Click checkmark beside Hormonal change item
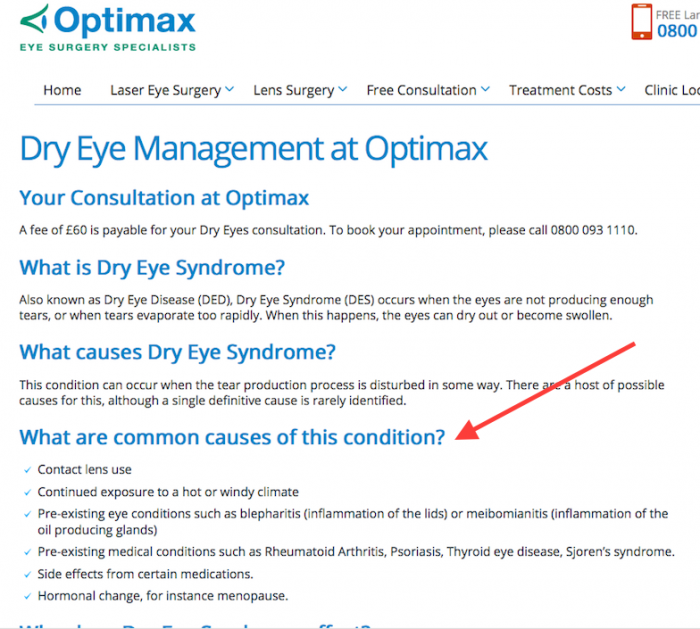This screenshot has width=700, height=629. tap(28, 596)
